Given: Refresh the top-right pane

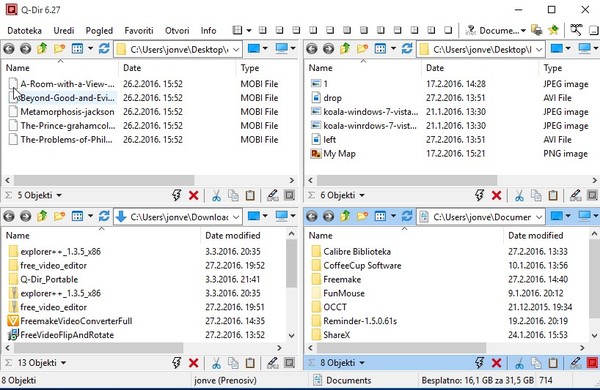Looking at the screenshot, I should [407, 49].
